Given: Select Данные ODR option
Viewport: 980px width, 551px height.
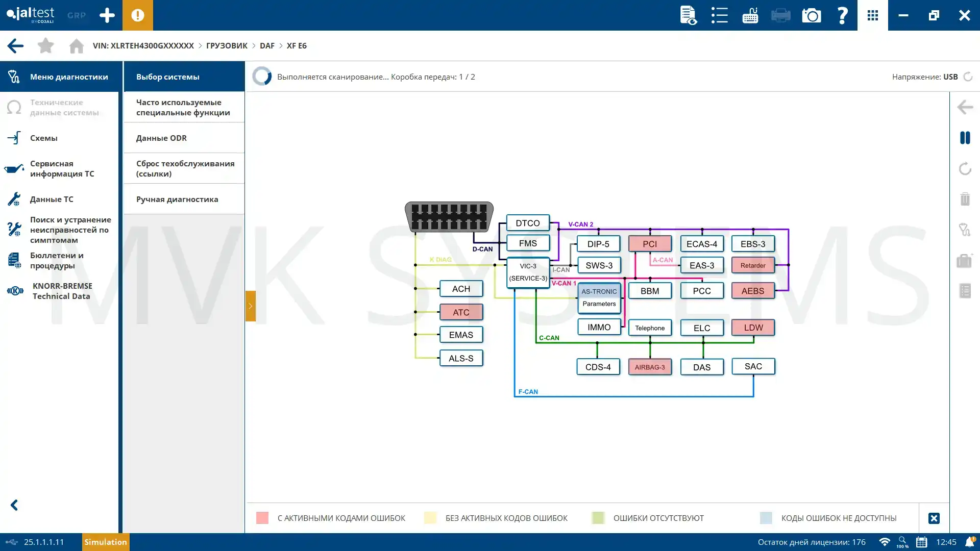Looking at the screenshot, I should (184, 138).
